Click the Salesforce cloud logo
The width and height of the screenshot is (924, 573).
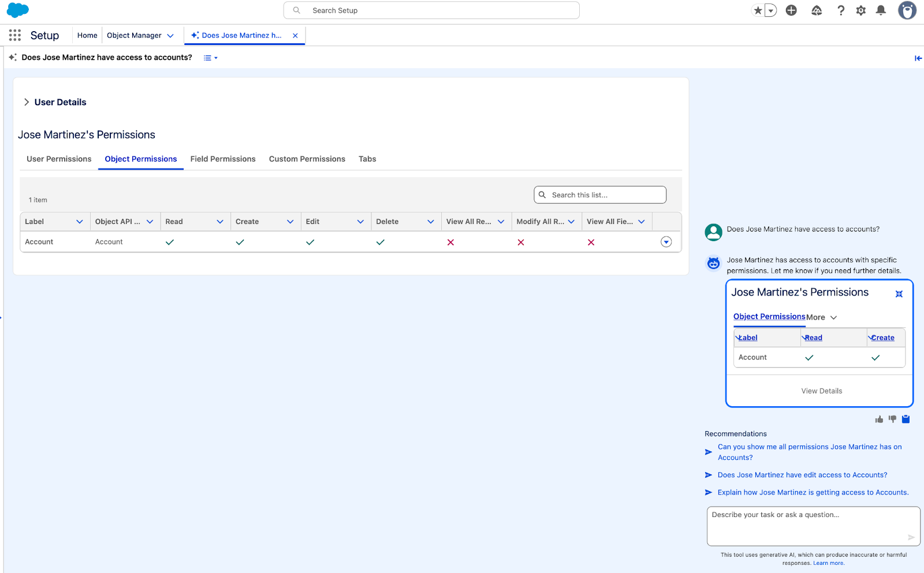17,10
